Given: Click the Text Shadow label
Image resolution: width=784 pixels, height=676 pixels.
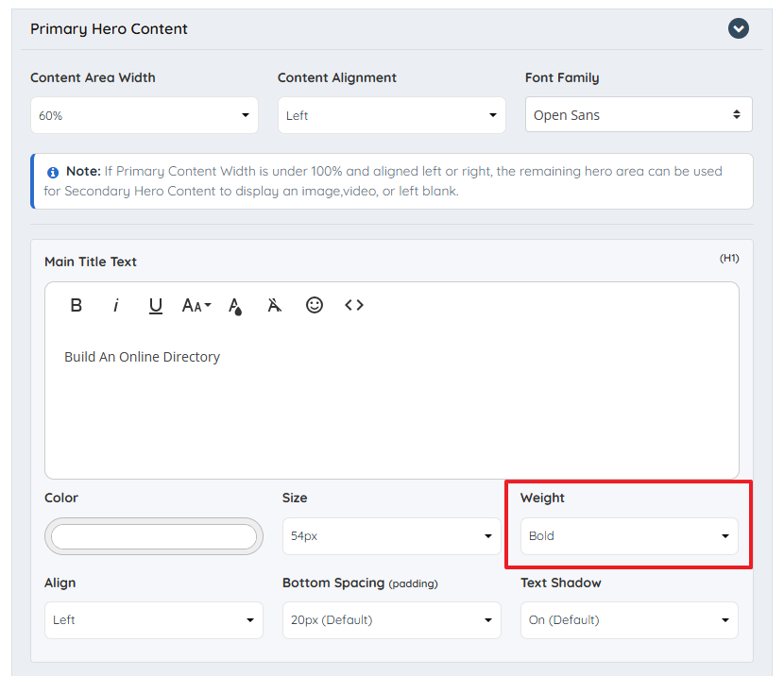Looking at the screenshot, I should point(560,583).
